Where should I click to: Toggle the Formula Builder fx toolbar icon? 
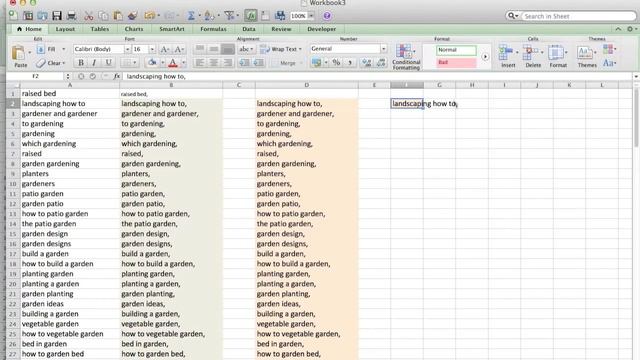[251, 16]
